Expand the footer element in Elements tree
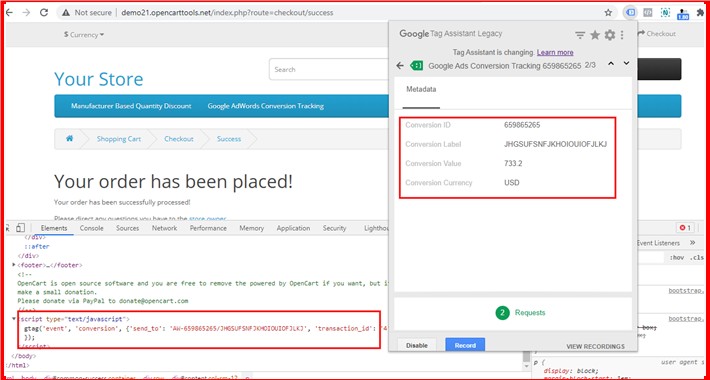This screenshot has width=710, height=380. point(14,265)
